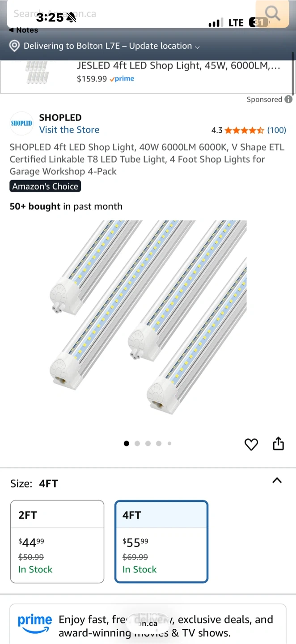Screen dimensions: 296x644
Task: Open the share icon beside heart
Action: pyautogui.click(x=278, y=444)
